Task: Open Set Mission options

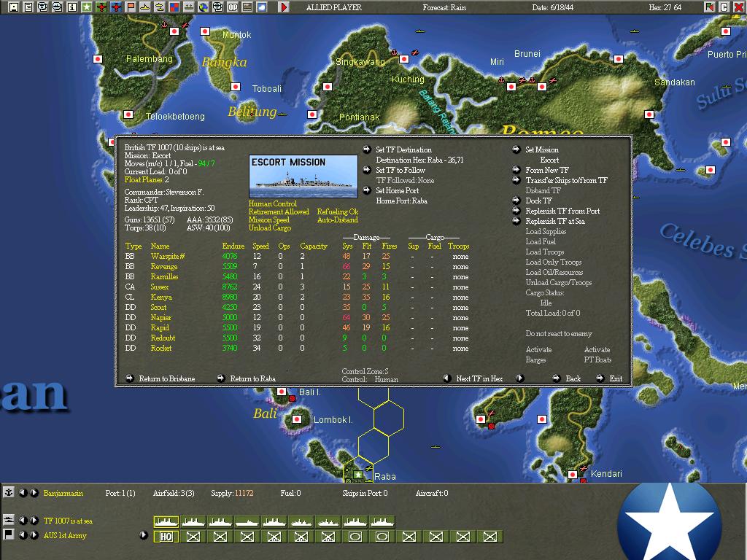Action: pyautogui.click(x=542, y=149)
